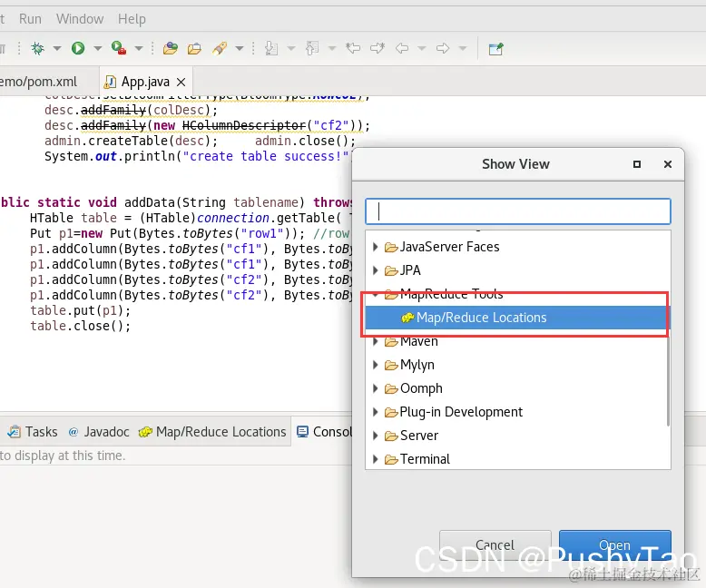Click the Oomph folder icon

(391, 388)
